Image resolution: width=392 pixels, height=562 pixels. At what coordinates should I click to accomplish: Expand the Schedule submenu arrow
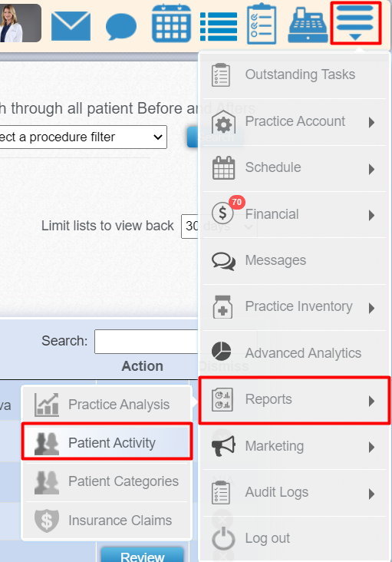point(371,169)
